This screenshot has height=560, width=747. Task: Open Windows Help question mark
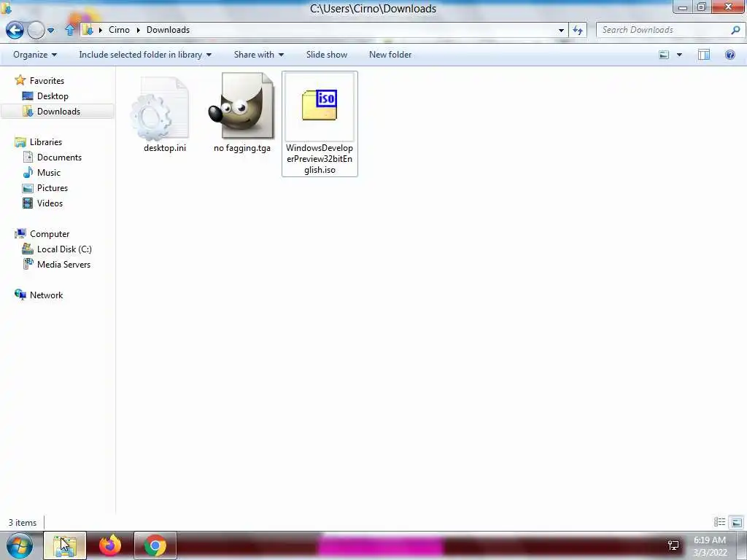(x=729, y=55)
